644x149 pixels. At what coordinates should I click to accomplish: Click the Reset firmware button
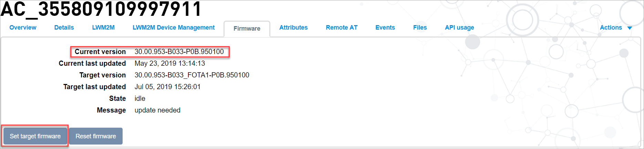click(x=96, y=136)
